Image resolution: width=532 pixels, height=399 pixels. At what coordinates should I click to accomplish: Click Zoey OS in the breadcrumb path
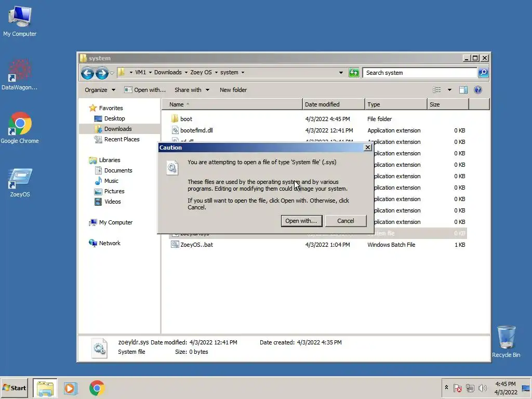[201, 73]
